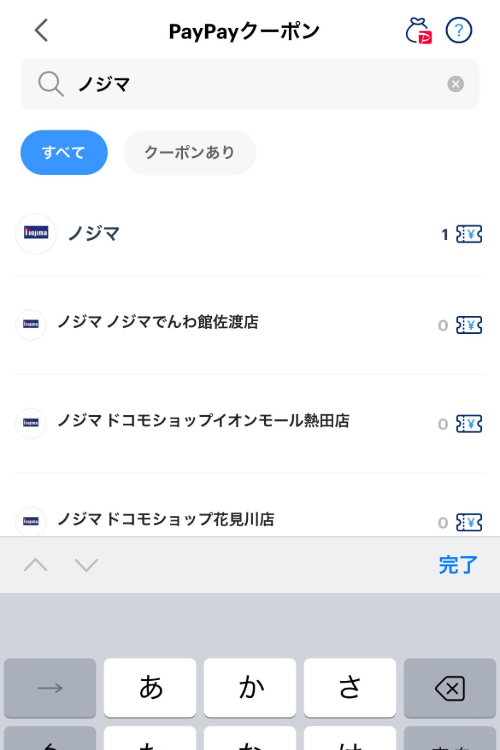Image resolution: width=500 pixels, height=750 pixels.
Task: Tap the back arrow icon
Action: pyautogui.click(x=42, y=30)
